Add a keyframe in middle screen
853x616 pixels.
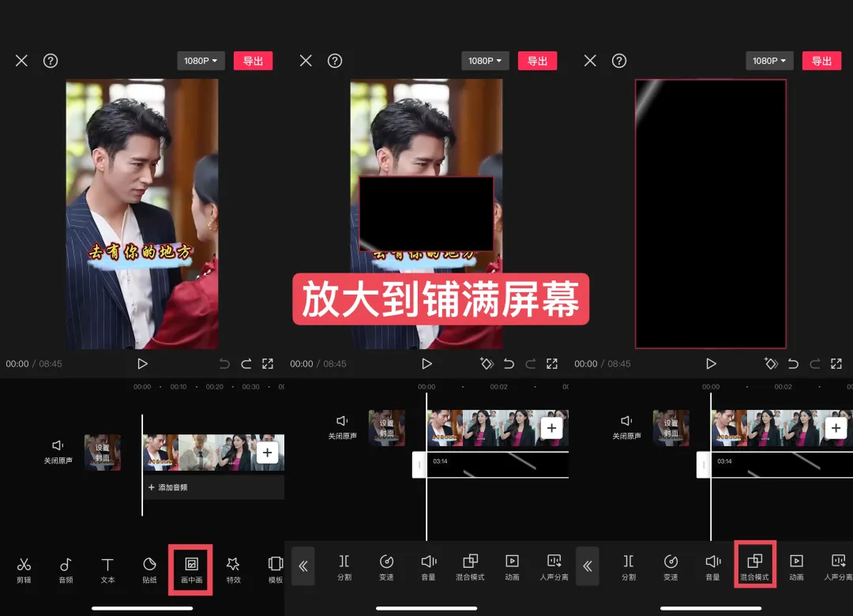(487, 363)
